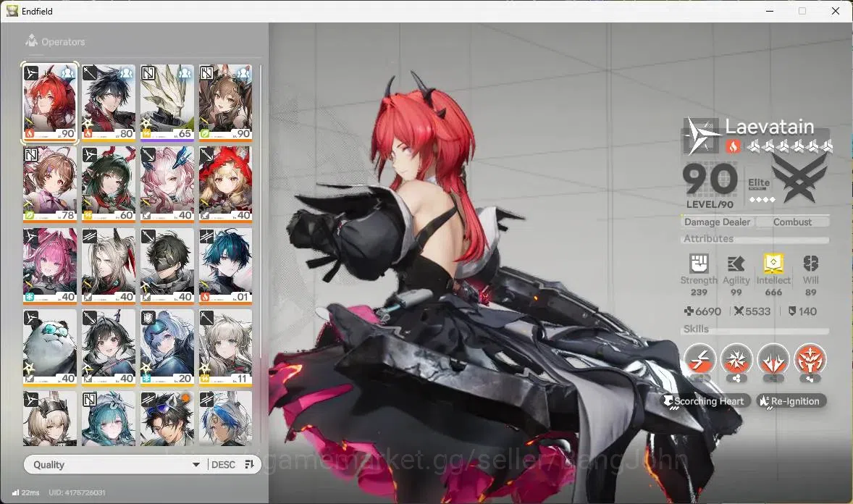
Task: Select the level 78 operator card
Action: click(x=50, y=184)
